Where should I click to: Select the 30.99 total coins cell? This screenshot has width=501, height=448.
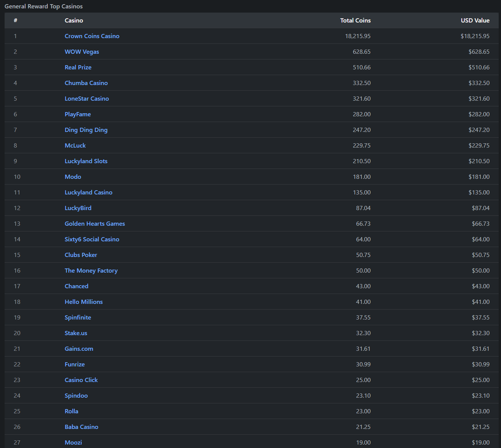[363, 364]
